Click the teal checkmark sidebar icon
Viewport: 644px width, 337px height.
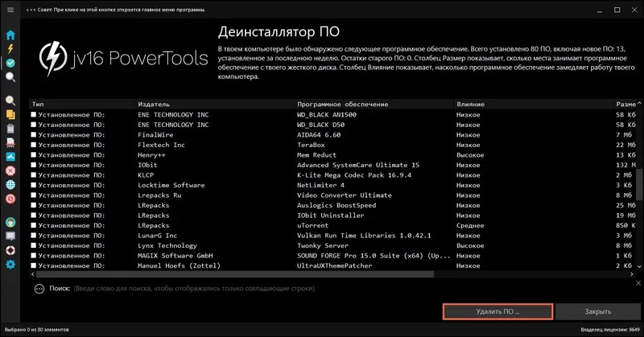[10, 63]
